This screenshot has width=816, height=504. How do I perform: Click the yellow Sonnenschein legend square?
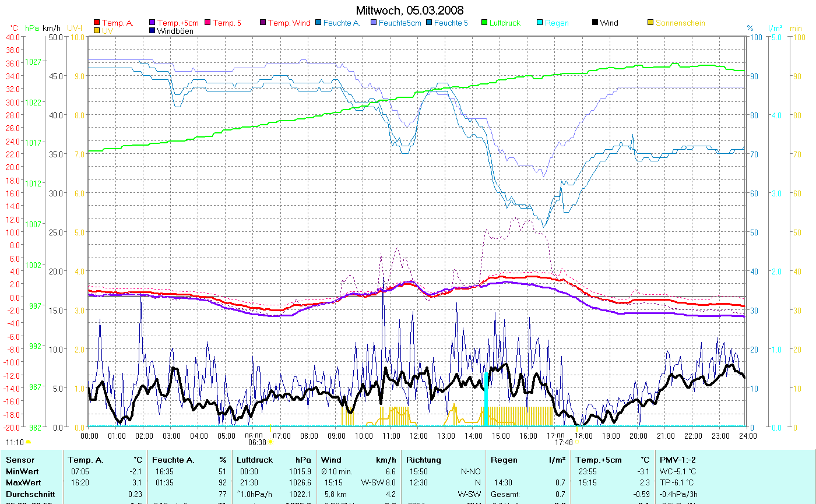[x=650, y=23]
